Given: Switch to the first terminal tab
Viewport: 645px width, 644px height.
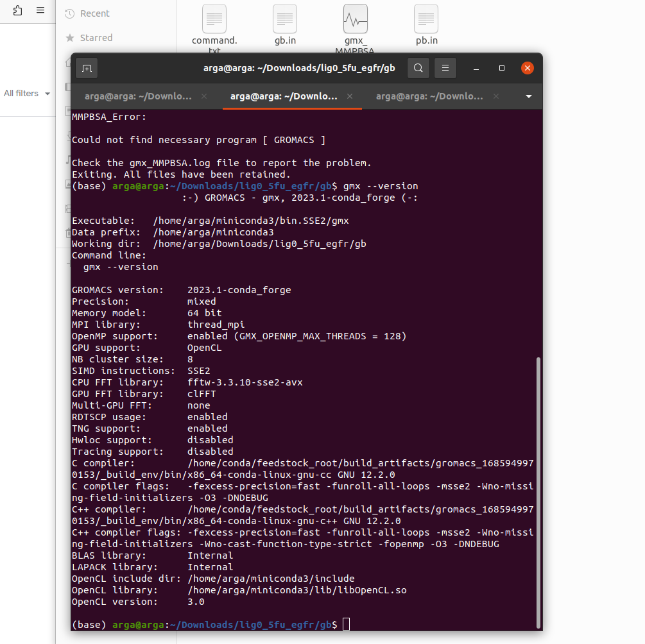Looking at the screenshot, I should [x=137, y=96].
